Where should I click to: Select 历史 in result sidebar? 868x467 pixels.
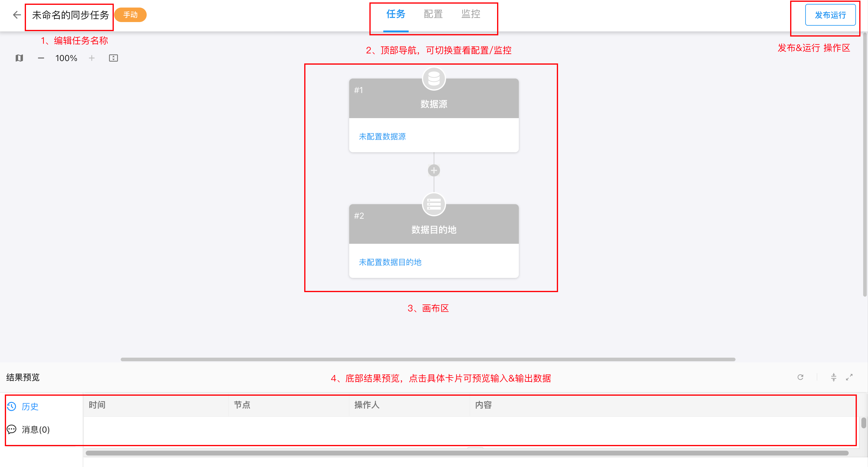coord(30,406)
